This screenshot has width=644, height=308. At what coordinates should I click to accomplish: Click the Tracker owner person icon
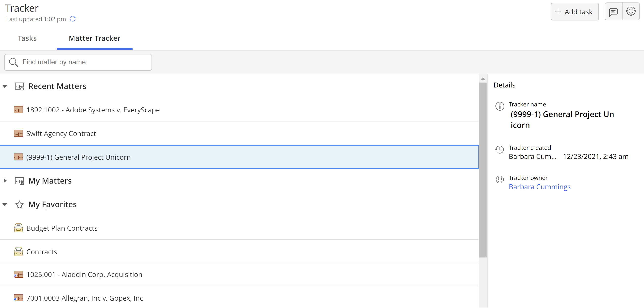pos(499,179)
